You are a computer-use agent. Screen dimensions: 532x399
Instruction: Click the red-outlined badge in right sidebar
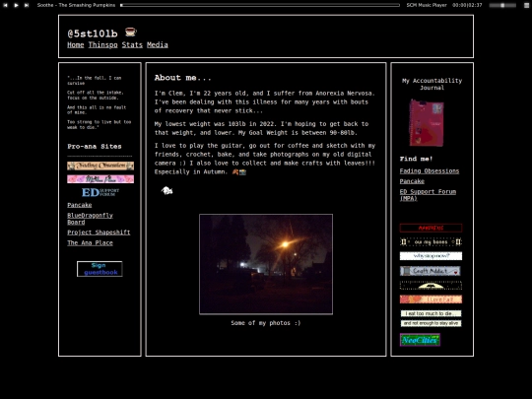(x=431, y=228)
